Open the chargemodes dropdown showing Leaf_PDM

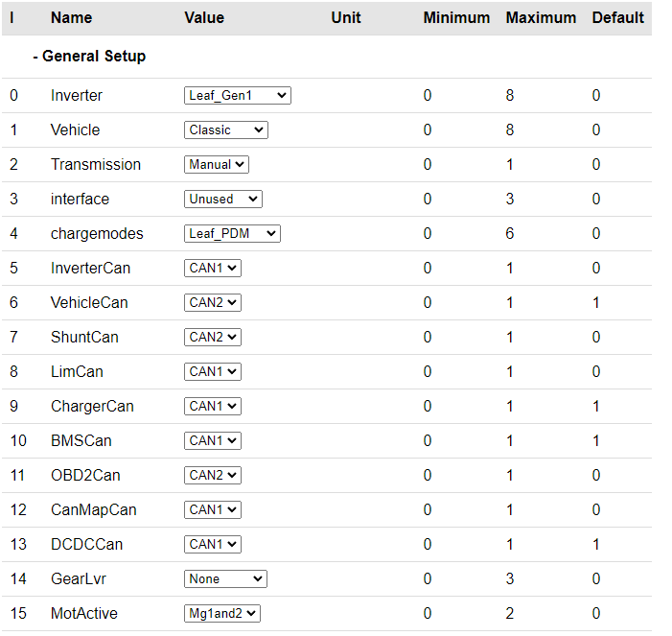(x=232, y=234)
